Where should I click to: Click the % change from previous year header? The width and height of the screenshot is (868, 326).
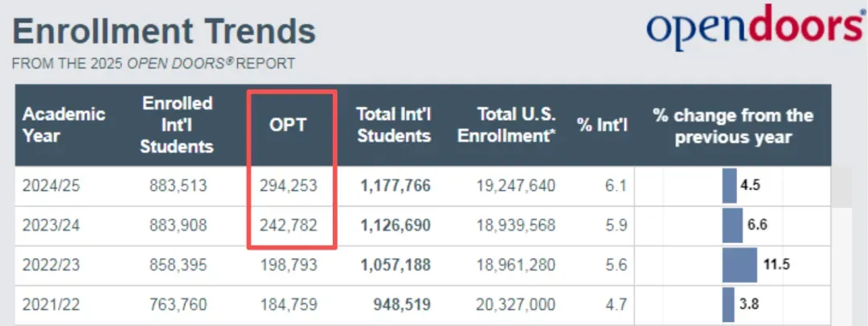click(733, 126)
